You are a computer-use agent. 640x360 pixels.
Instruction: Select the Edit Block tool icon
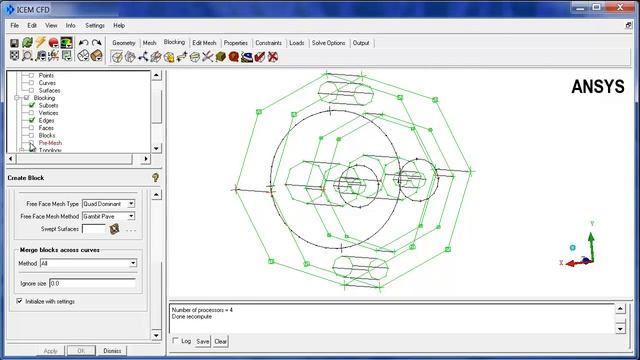point(156,57)
